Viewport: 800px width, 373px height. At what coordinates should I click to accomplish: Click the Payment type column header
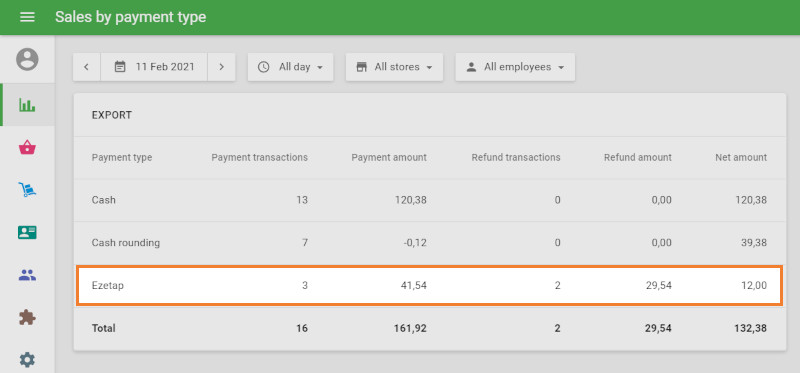(122, 158)
